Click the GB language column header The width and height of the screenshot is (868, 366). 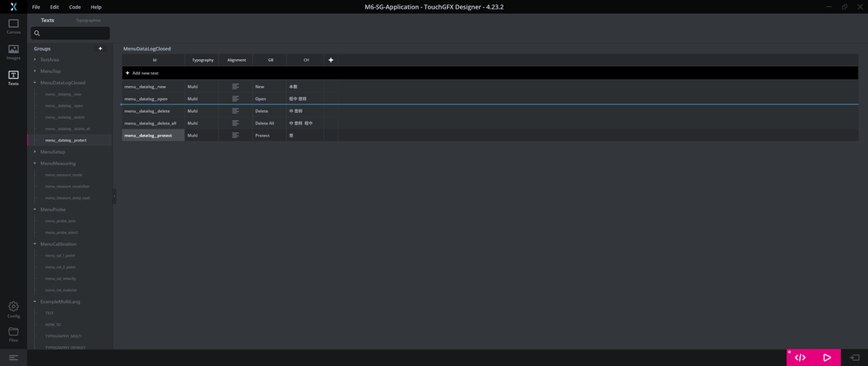pyautogui.click(x=270, y=60)
